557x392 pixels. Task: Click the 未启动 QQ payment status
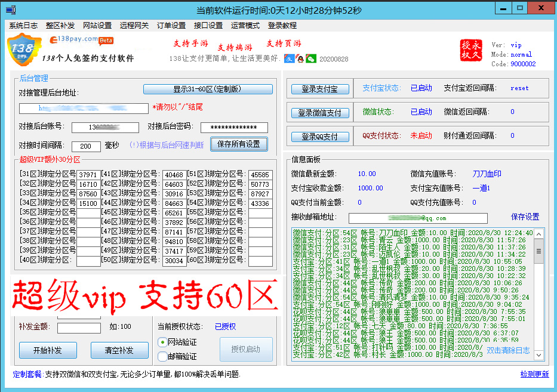click(x=421, y=135)
